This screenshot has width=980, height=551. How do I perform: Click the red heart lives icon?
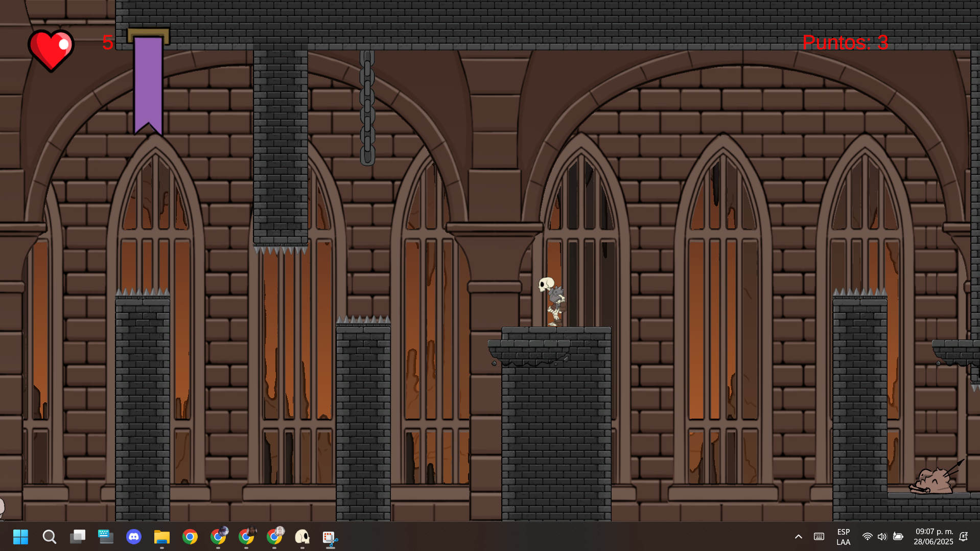click(x=51, y=50)
